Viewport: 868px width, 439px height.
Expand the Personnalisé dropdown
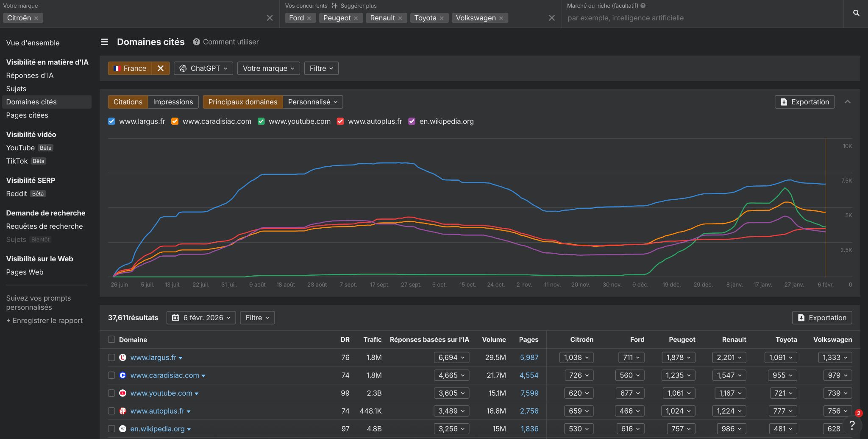coord(312,102)
